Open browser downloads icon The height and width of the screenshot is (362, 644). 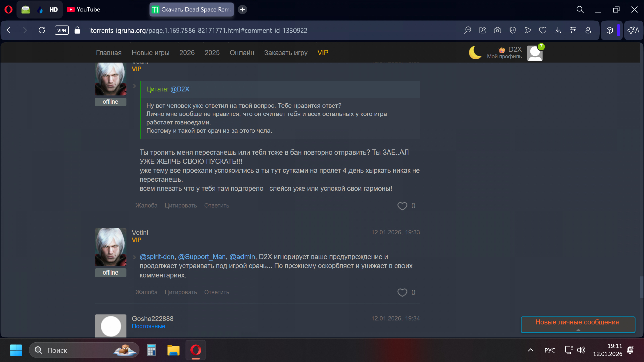pos(558,31)
